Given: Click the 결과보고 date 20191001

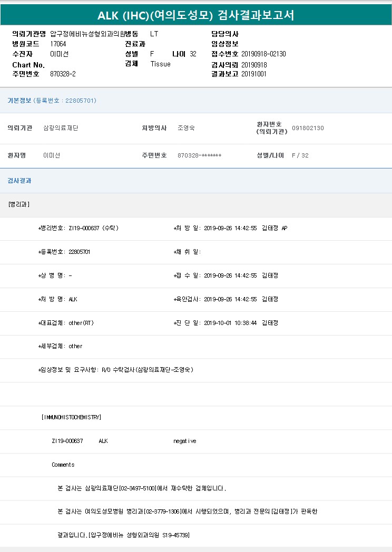Looking at the screenshot, I should (254, 74).
